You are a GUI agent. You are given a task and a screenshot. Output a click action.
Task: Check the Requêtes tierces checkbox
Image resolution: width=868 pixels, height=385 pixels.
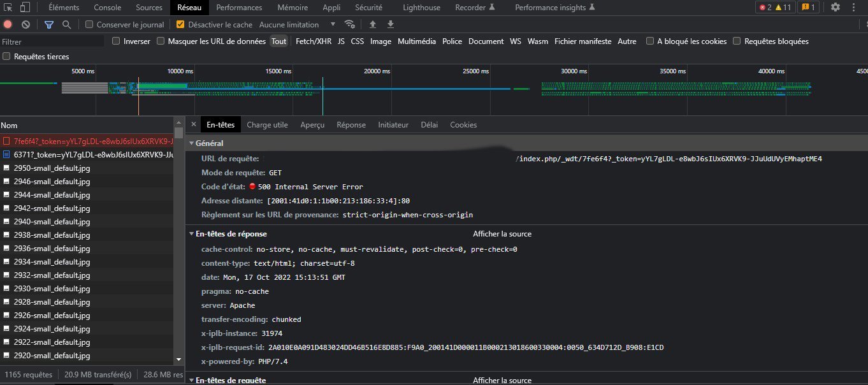coord(7,57)
